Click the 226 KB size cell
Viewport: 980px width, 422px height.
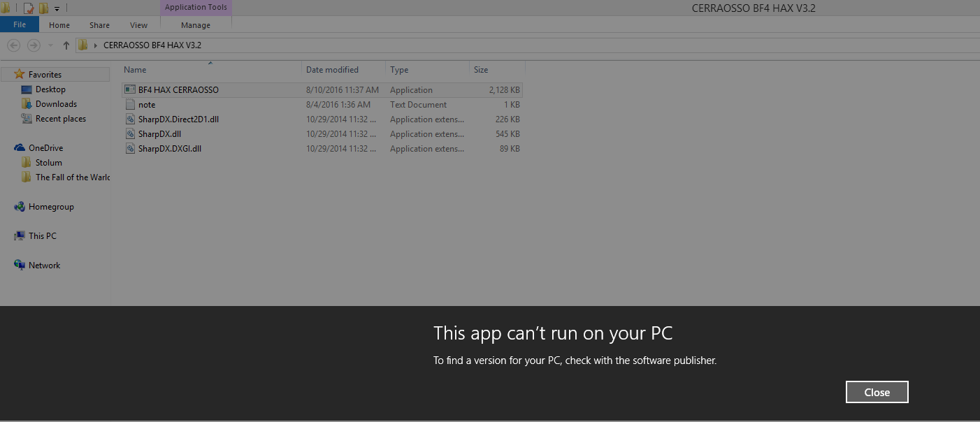tap(507, 119)
